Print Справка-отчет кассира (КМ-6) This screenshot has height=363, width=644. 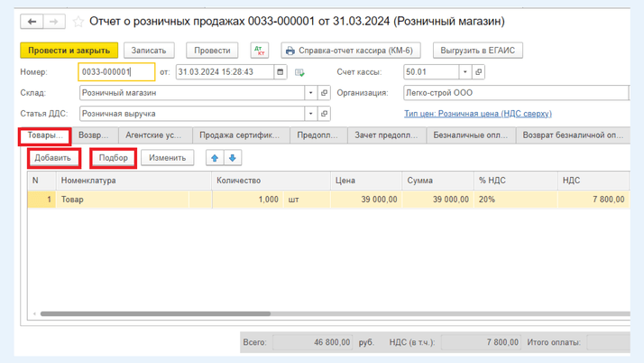(x=351, y=51)
